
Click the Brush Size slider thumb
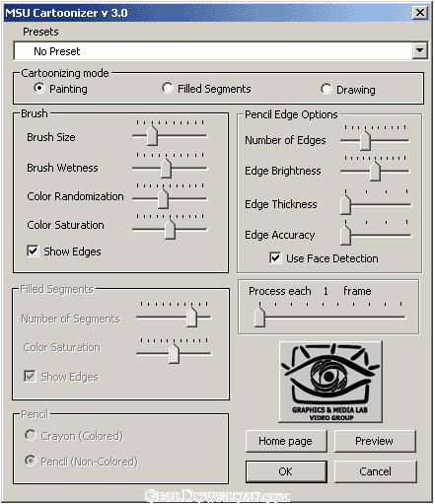point(152,135)
